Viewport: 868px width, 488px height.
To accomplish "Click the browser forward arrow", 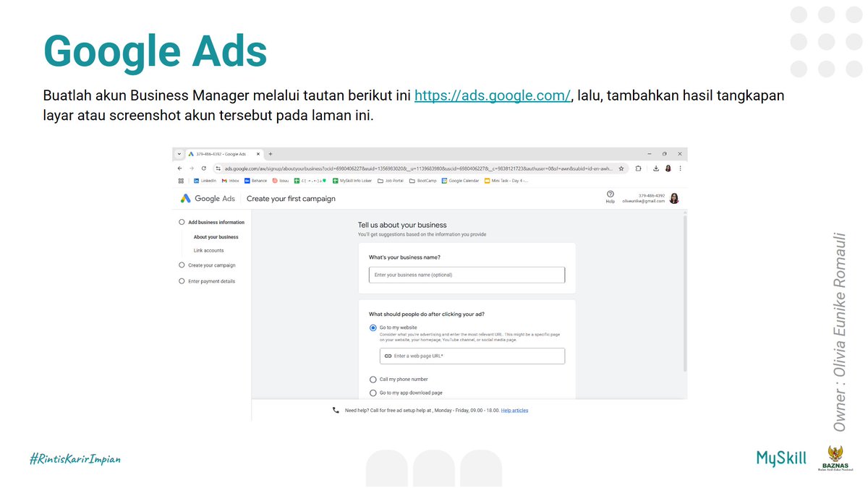I will pyautogui.click(x=192, y=168).
